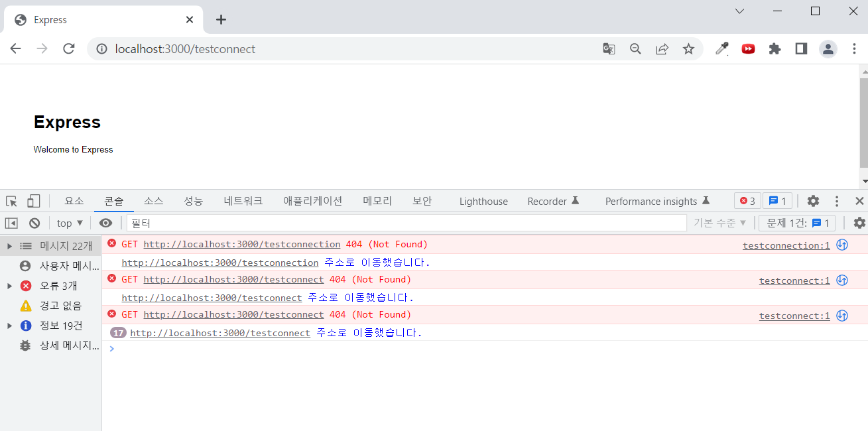Click the Express heading
This screenshot has height=431, width=868.
pyautogui.click(x=67, y=122)
